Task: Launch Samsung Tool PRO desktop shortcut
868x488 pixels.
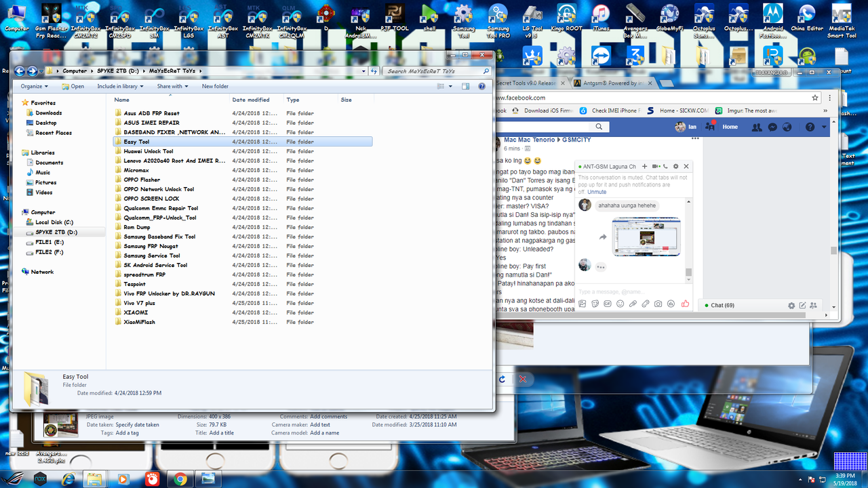Action: click(x=498, y=20)
